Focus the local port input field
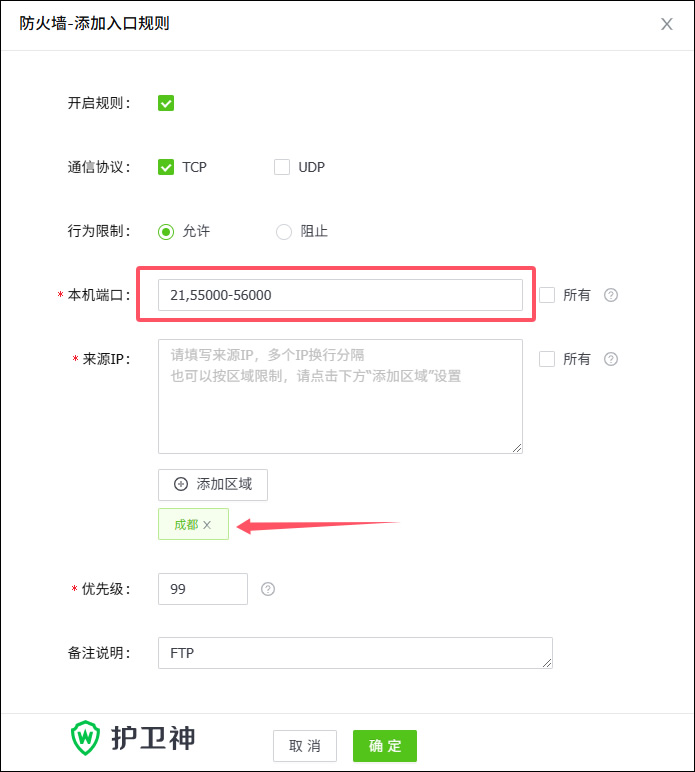The image size is (695, 772). (340, 295)
